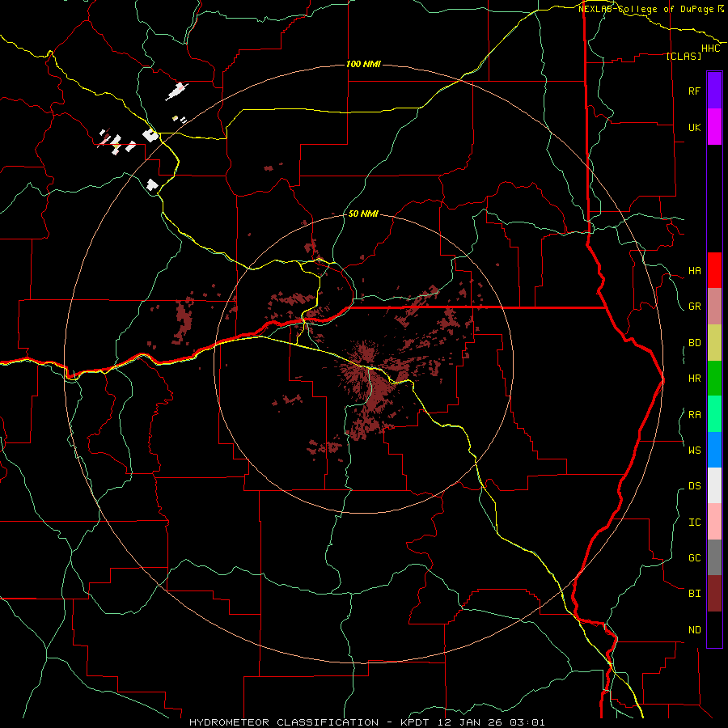The width and height of the screenshot is (728, 728).
Task: Click the gray GC legend color swatch
Action: (x=714, y=557)
